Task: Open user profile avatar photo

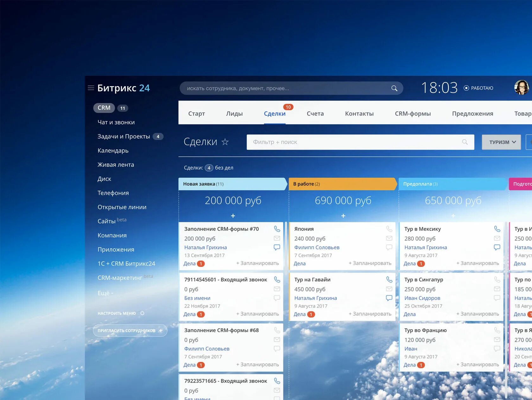Action: [x=522, y=87]
